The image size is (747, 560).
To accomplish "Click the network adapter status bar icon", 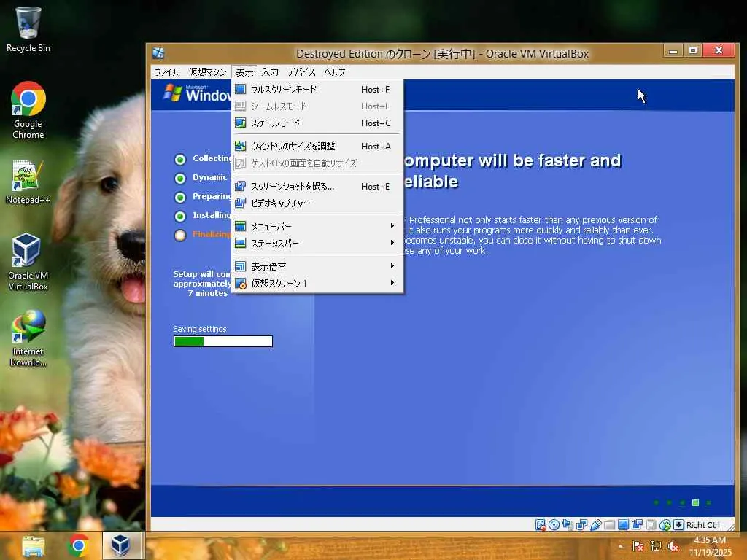I will coord(581,525).
